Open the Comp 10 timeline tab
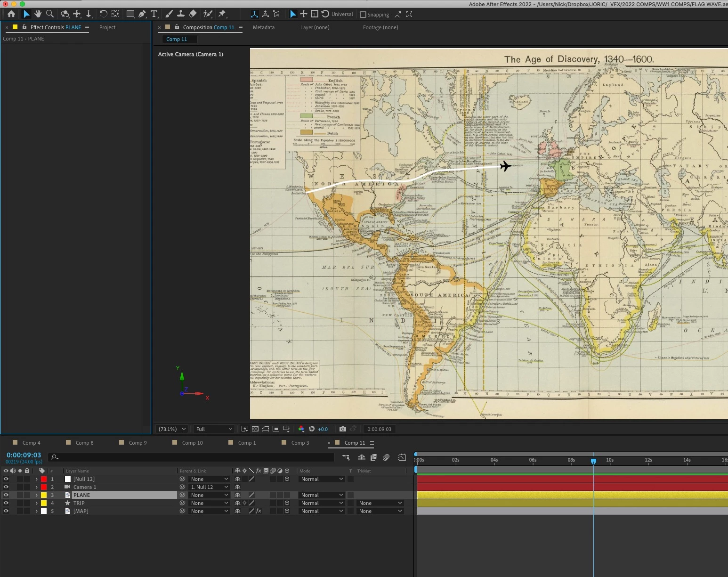Screen dimensions: 728x577 192,443
